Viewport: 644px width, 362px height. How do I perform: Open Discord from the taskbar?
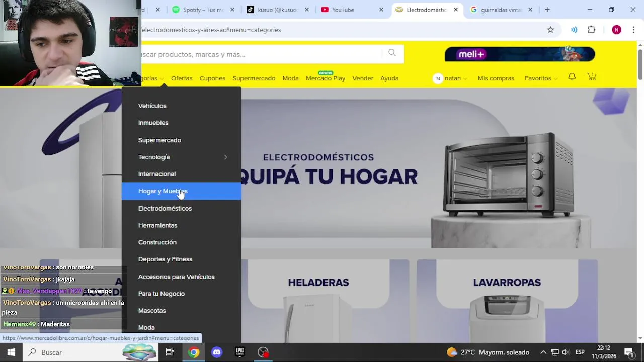point(217,352)
